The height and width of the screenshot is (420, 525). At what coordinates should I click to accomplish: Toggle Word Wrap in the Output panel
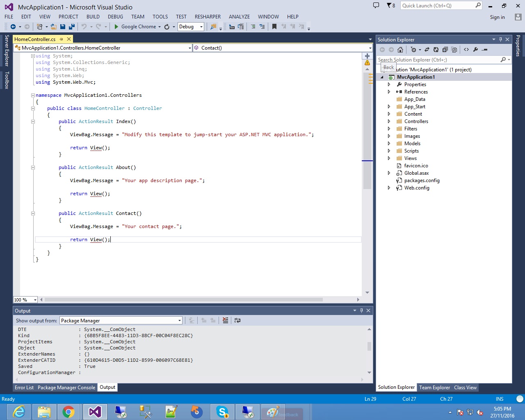coord(237,320)
